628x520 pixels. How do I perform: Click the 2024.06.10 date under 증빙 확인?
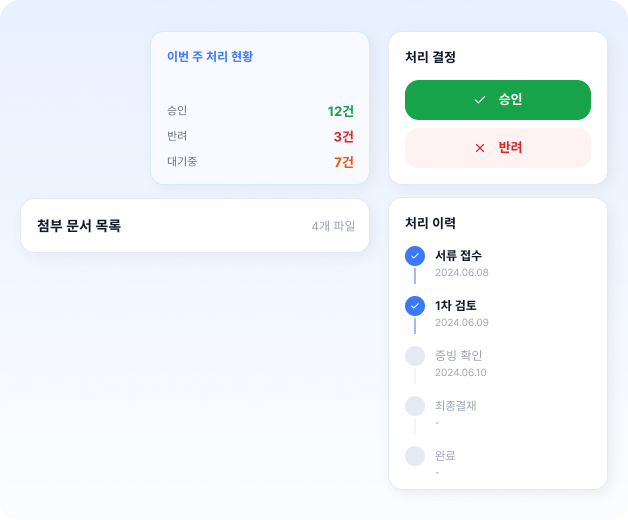461,373
